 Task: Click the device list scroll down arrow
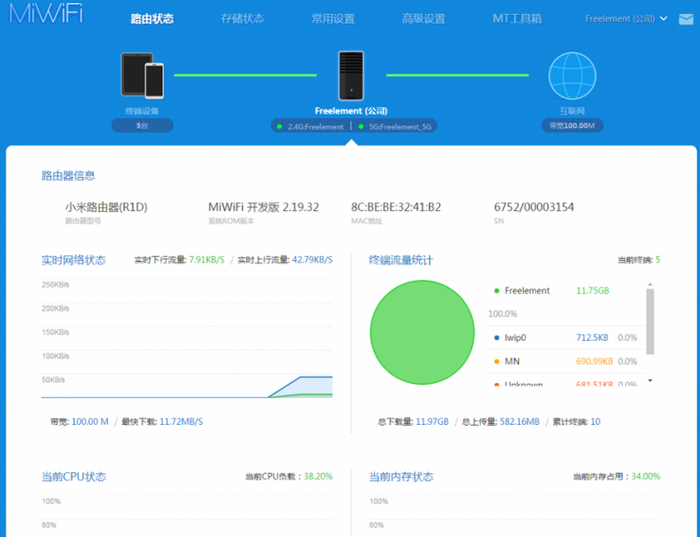click(x=650, y=381)
